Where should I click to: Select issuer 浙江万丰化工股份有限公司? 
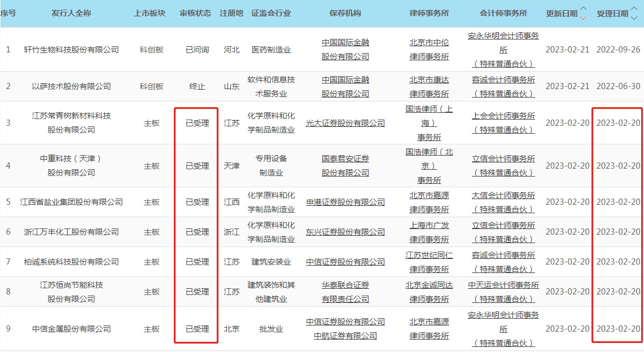pyautogui.click(x=72, y=232)
